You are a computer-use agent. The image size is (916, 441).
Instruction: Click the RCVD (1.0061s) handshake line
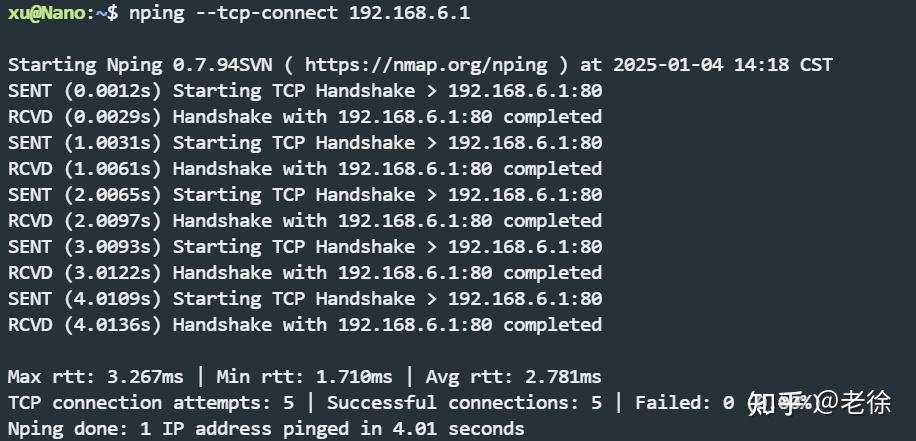(305, 169)
